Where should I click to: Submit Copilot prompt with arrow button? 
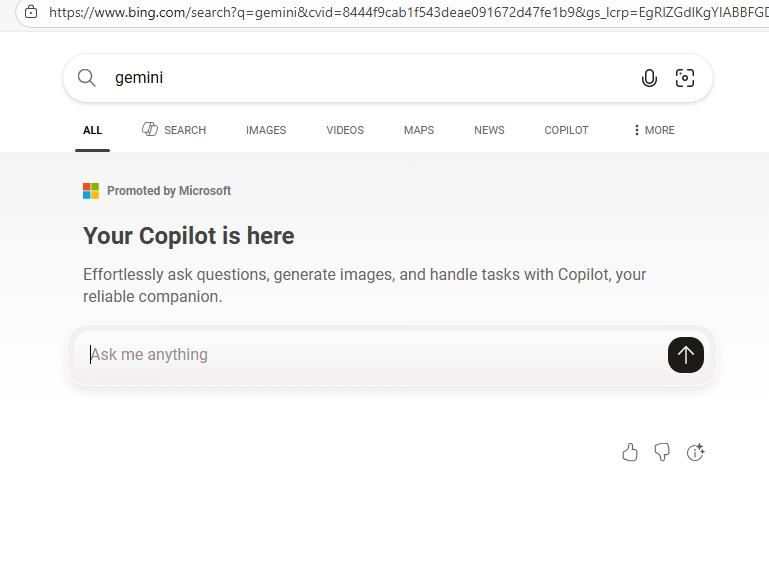click(686, 355)
